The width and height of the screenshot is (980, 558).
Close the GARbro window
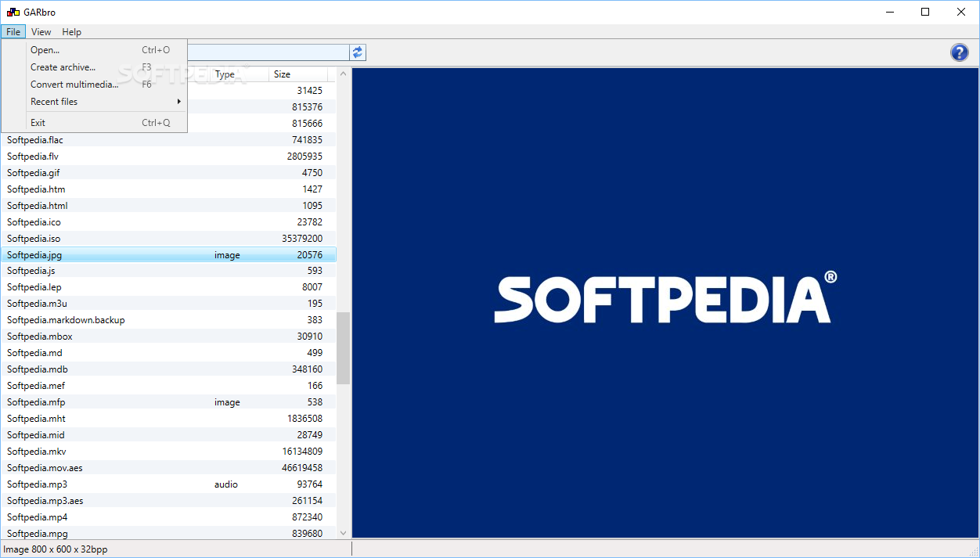(x=962, y=12)
